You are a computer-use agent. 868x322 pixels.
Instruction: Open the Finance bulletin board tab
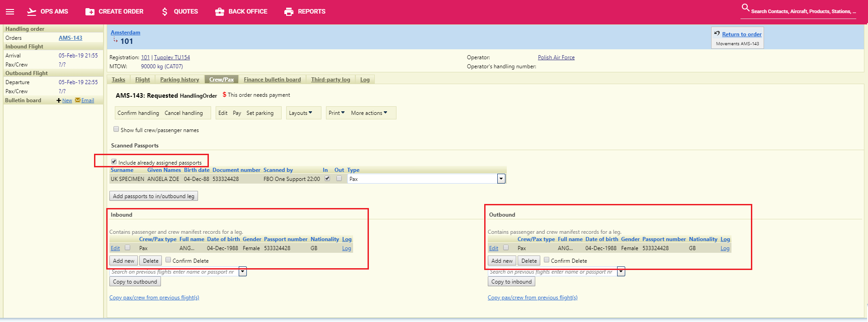272,80
